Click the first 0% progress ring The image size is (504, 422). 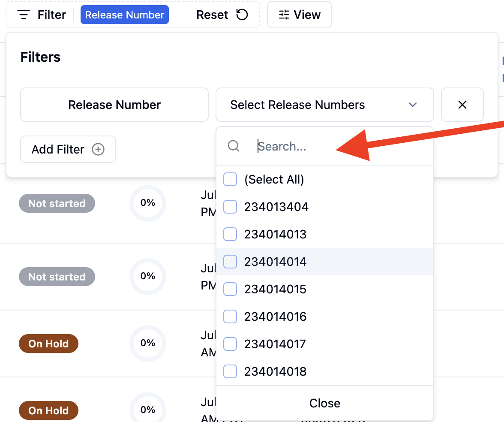(x=148, y=203)
